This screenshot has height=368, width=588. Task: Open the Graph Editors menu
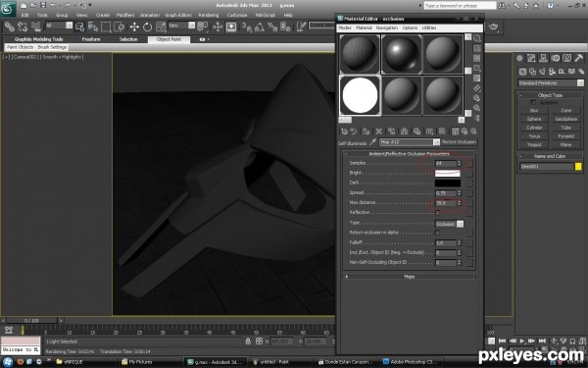[x=178, y=15]
